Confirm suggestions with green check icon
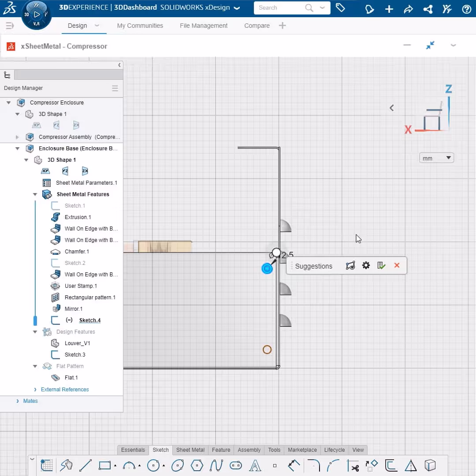Image resolution: width=476 pixels, height=476 pixels. 381,266
